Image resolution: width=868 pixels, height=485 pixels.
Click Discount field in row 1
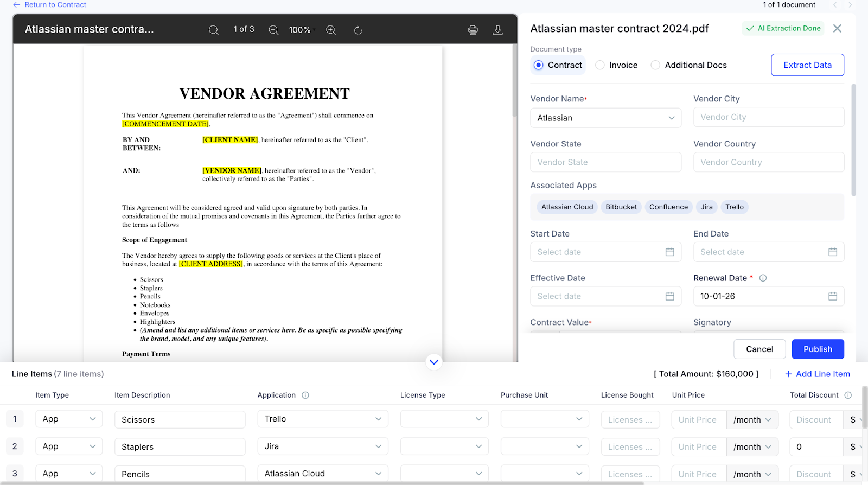pyautogui.click(x=816, y=419)
